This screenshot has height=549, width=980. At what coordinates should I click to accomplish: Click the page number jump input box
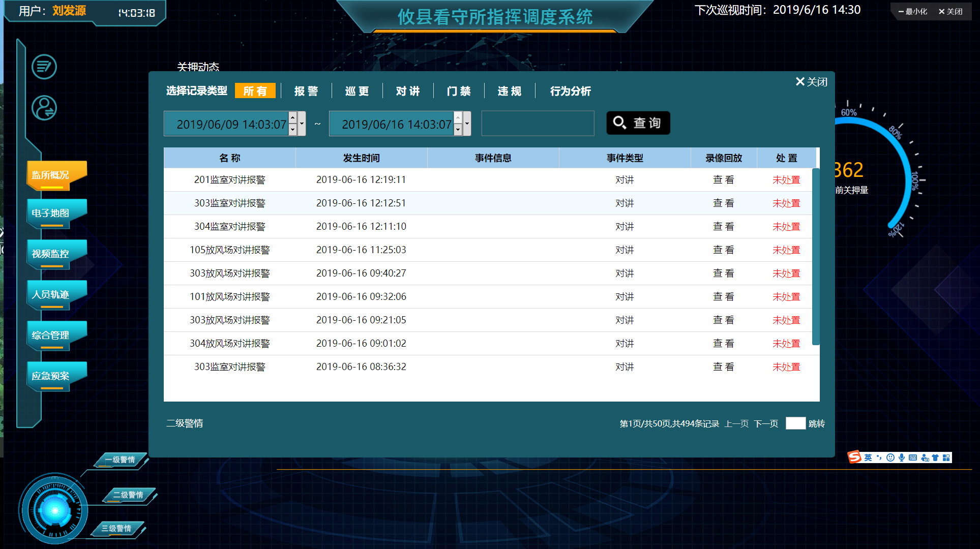click(795, 423)
